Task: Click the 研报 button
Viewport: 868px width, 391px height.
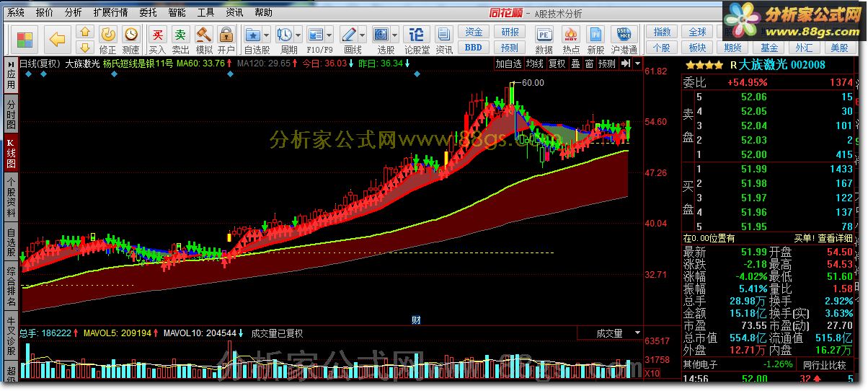Action: click(x=510, y=32)
